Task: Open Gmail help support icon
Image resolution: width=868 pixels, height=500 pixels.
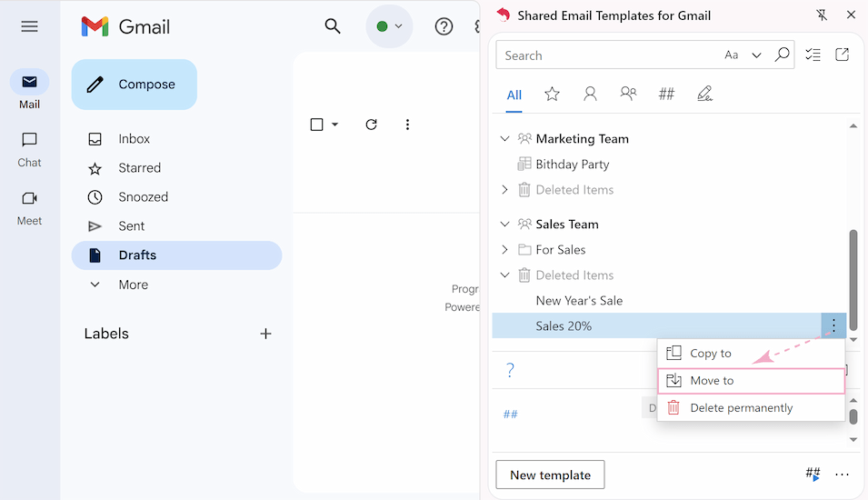Action: 444,26
